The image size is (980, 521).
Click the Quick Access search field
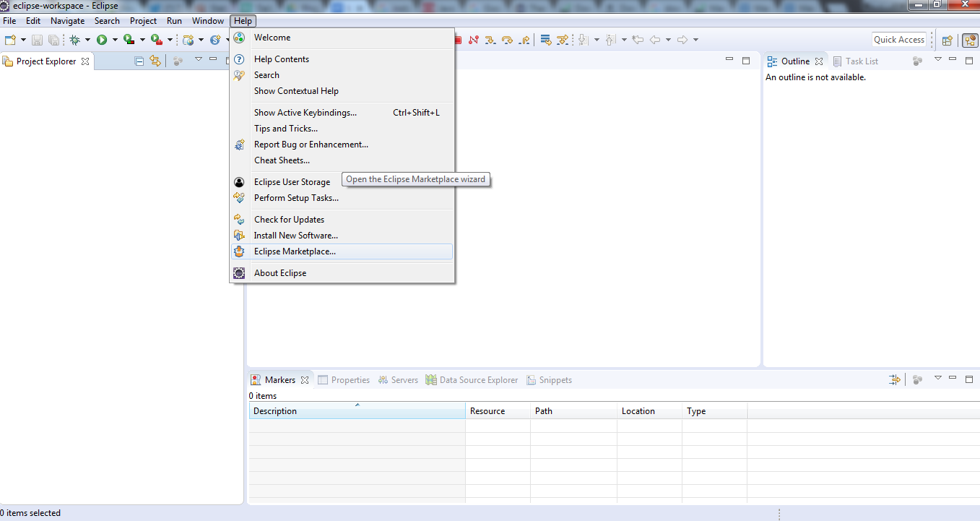pyautogui.click(x=898, y=39)
